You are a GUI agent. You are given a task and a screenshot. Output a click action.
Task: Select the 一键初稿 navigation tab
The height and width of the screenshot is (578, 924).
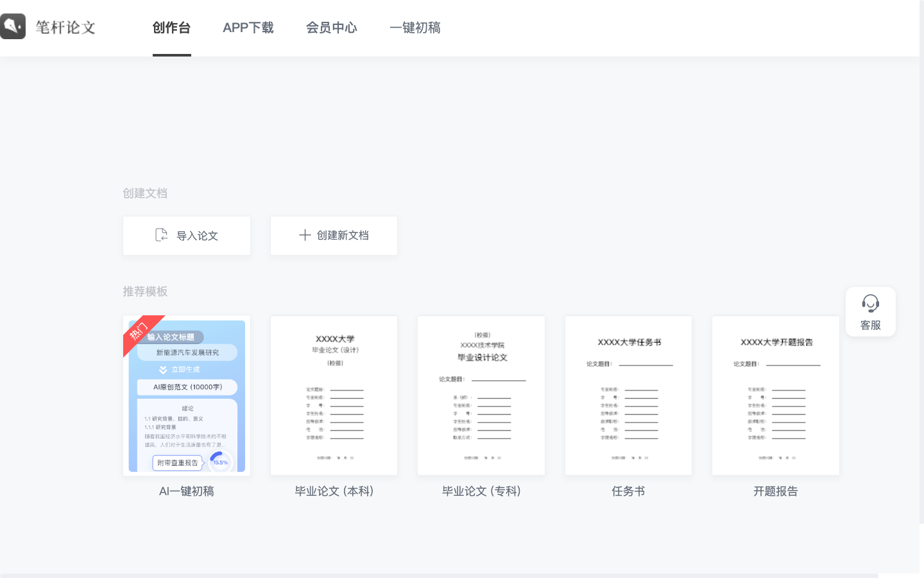pyautogui.click(x=415, y=28)
